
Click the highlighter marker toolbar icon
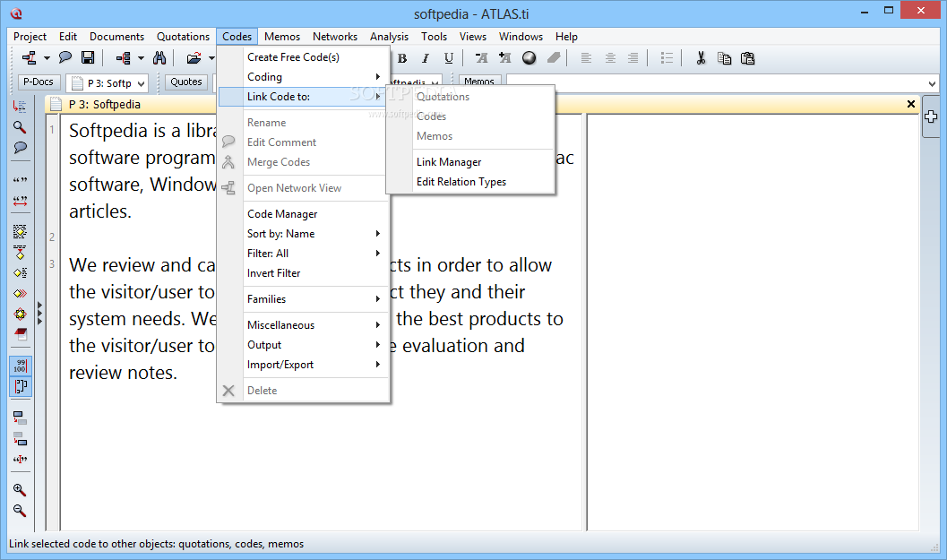coord(553,58)
